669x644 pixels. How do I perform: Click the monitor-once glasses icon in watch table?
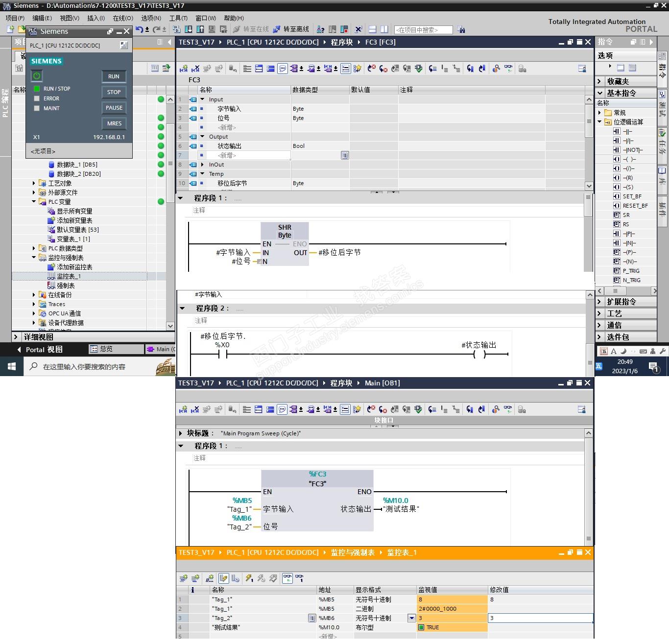coord(299,578)
